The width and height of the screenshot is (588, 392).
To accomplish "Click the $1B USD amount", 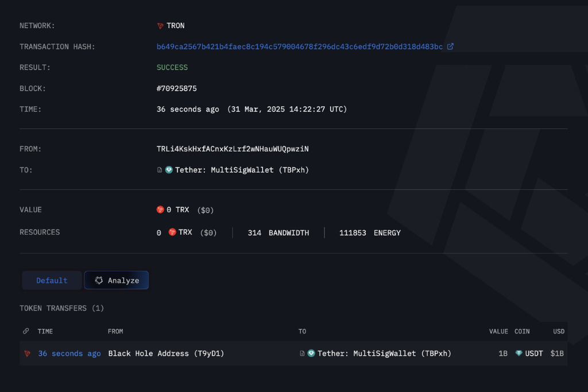I will [x=557, y=354].
